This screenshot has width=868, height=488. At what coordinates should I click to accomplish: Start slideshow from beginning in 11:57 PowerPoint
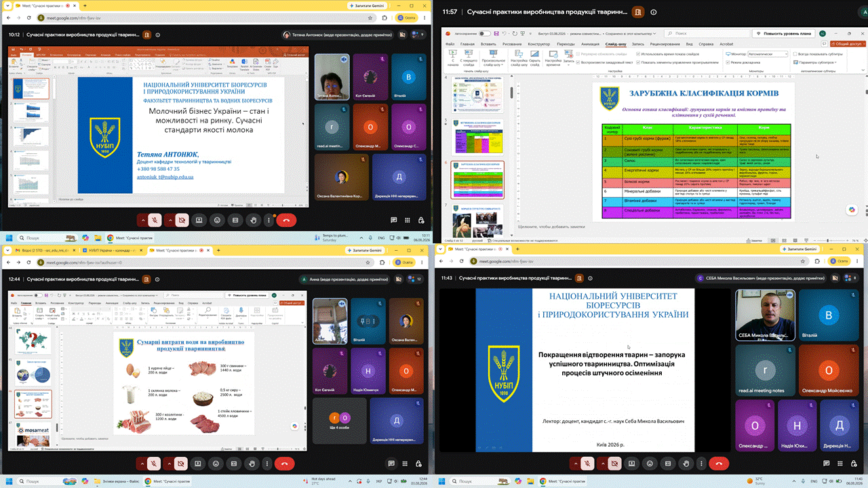[x=452, y=57]
